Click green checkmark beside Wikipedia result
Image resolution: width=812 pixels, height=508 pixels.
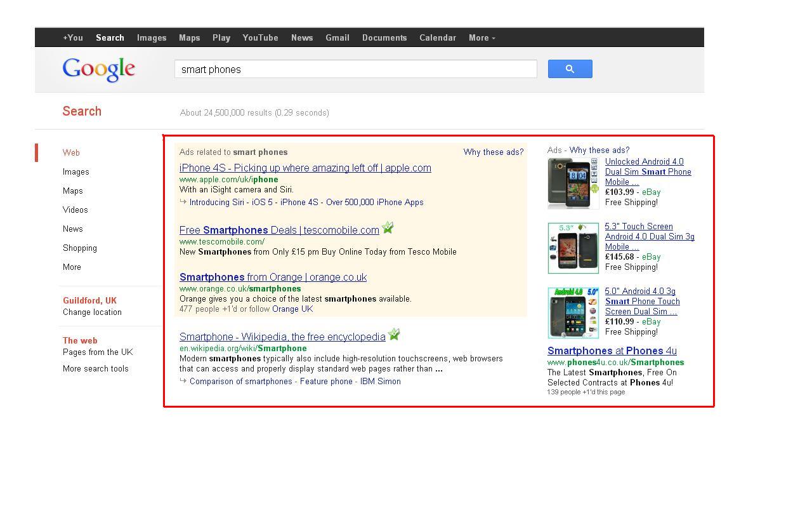pos(394,334)
